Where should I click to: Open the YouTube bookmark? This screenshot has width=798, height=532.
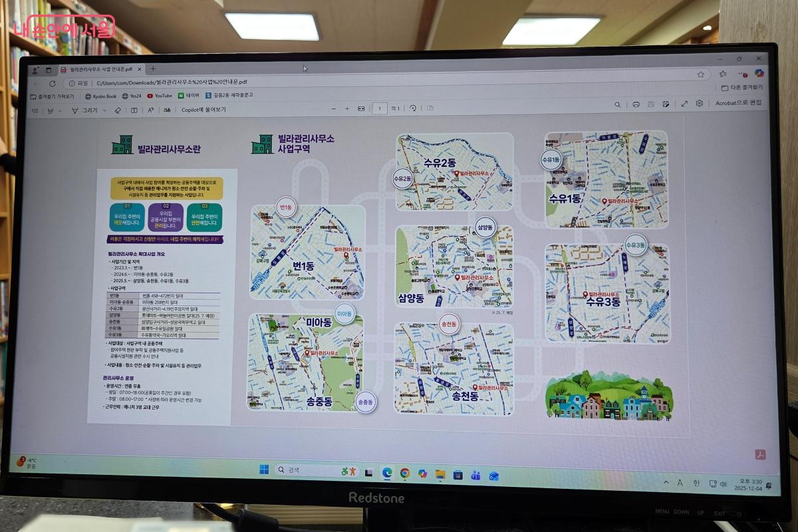click(x=160, y=96)
